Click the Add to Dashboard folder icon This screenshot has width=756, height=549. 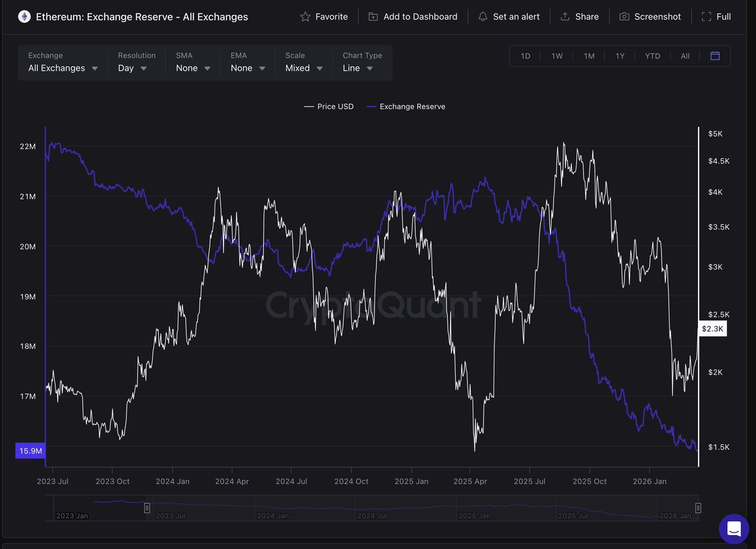374,16
